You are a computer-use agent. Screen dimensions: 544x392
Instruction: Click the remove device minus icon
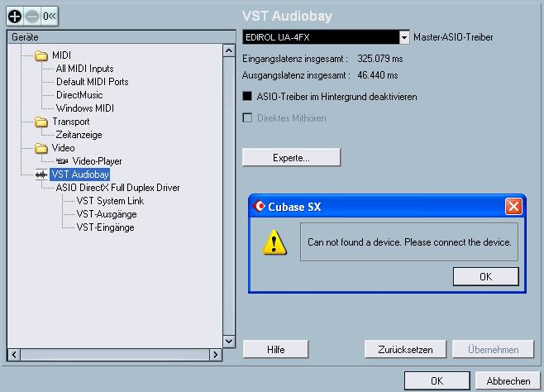(32, 16)
